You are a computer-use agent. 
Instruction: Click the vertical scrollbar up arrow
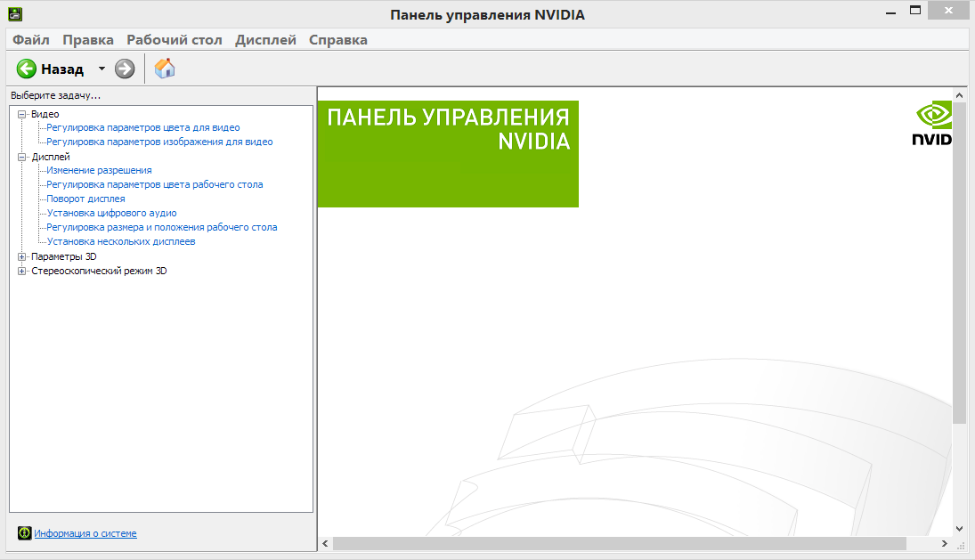point(960,95)
